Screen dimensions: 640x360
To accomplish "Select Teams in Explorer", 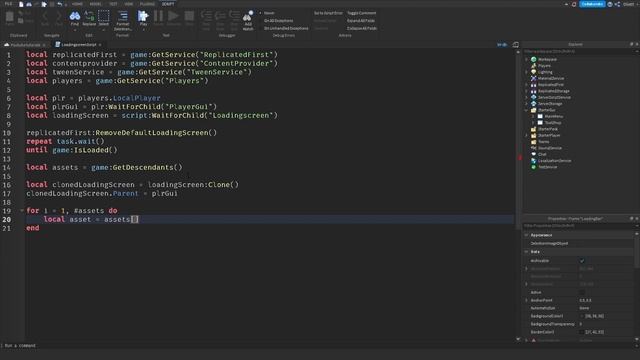I will pyautogui.click(x=544, y=142).
